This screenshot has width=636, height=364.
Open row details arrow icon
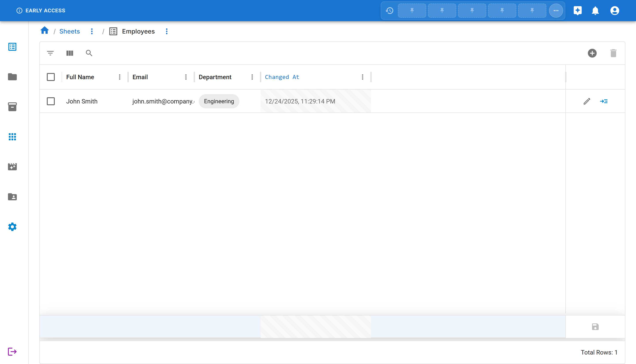(604, 101)
